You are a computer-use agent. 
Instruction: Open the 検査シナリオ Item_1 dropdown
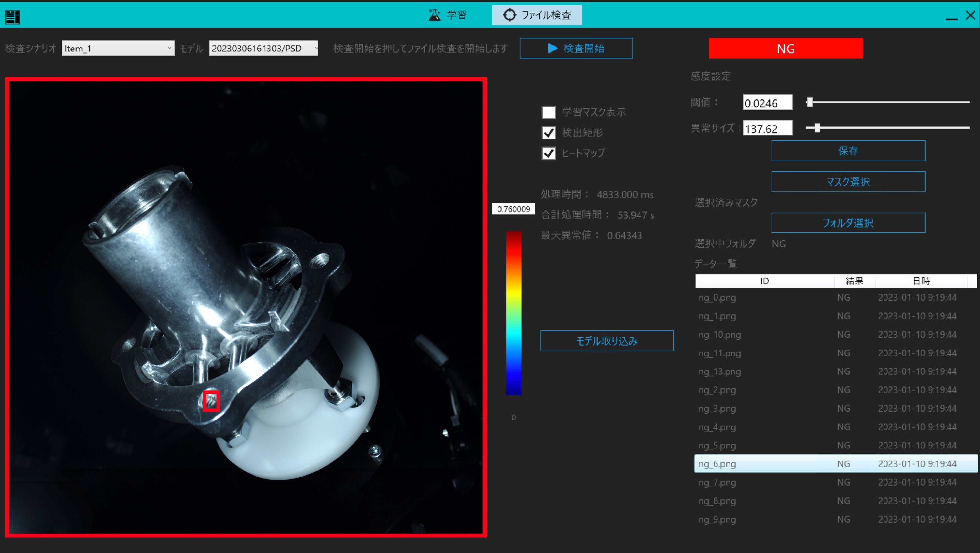pyautogui.click(x=118, y=48)
